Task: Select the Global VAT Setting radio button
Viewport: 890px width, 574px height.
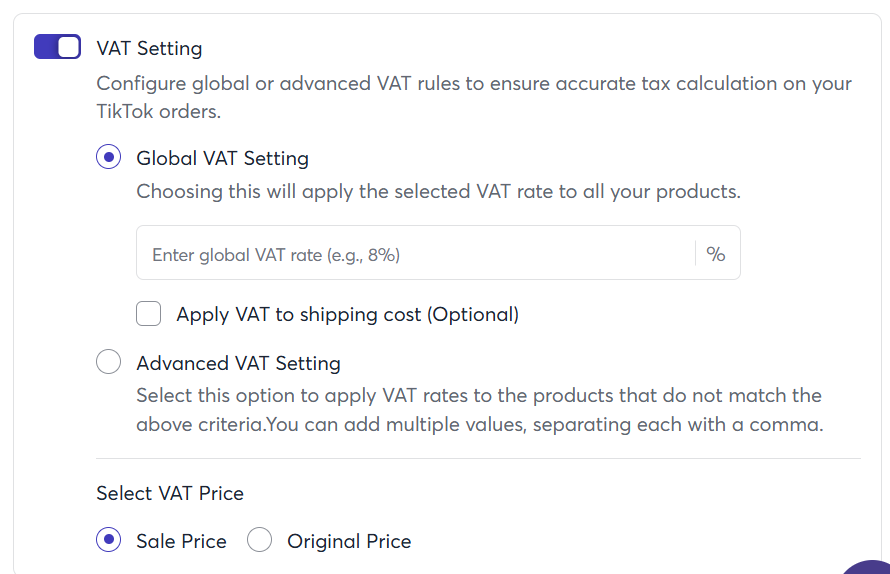Action: (109, 158)
